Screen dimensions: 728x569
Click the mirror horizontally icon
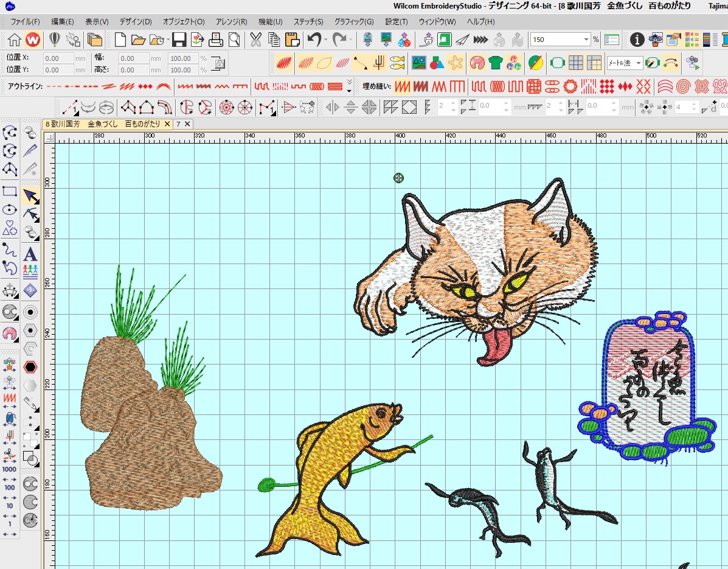pyautogui.click(x=333, y=107)
